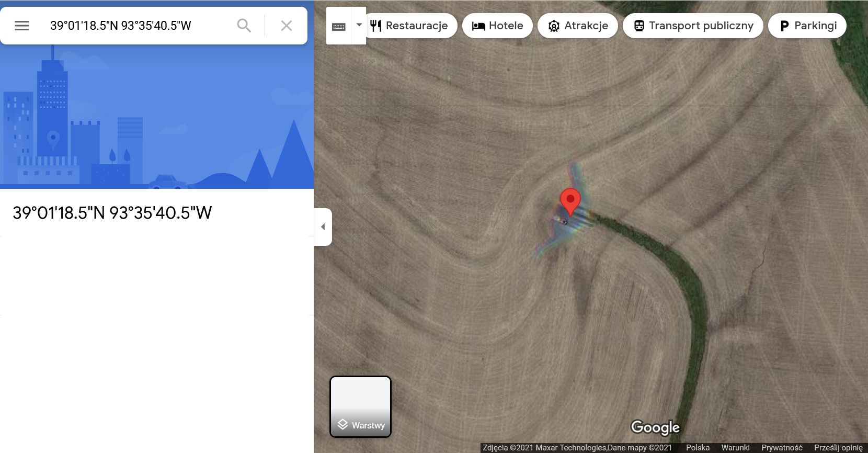This screenshot has width=868, height=453.
Task: Open the Warunki terms link
Action: pyautogui.click(x=735, y=448)
